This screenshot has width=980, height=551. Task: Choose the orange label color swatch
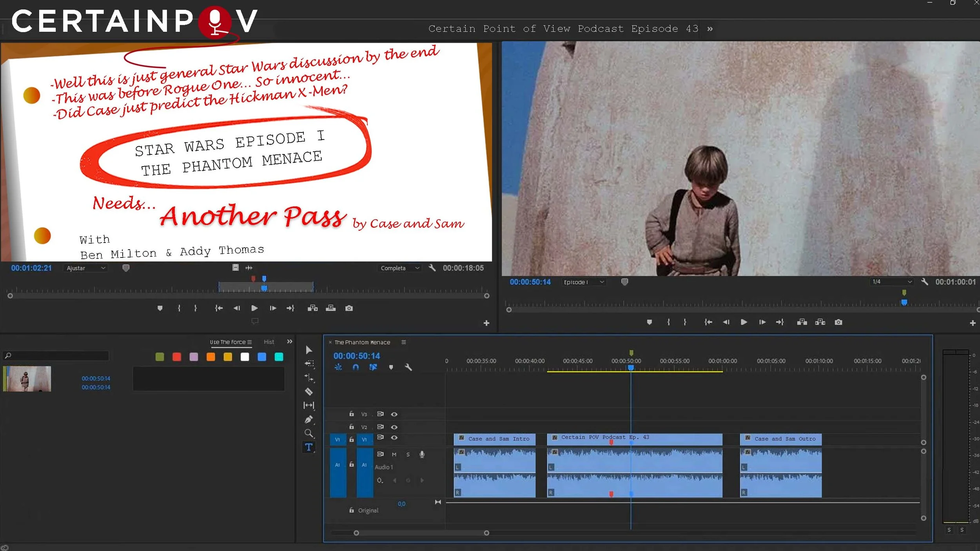coord(211,357)
